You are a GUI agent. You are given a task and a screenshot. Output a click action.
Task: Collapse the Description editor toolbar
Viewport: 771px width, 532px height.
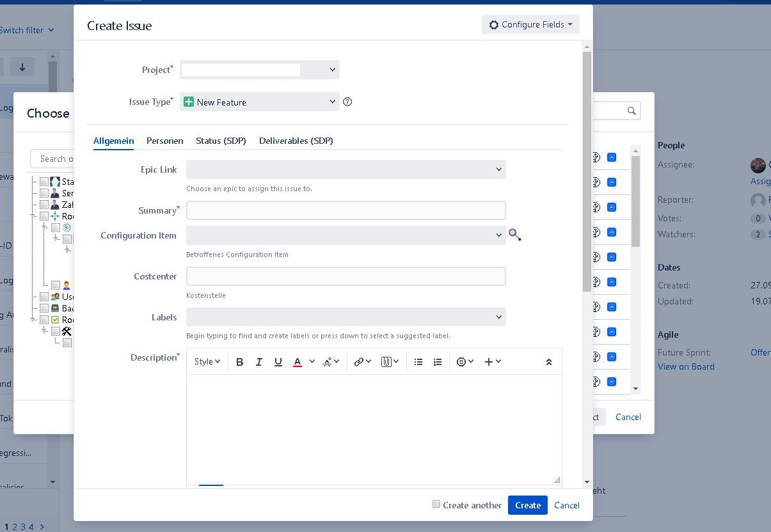[548, 362]
